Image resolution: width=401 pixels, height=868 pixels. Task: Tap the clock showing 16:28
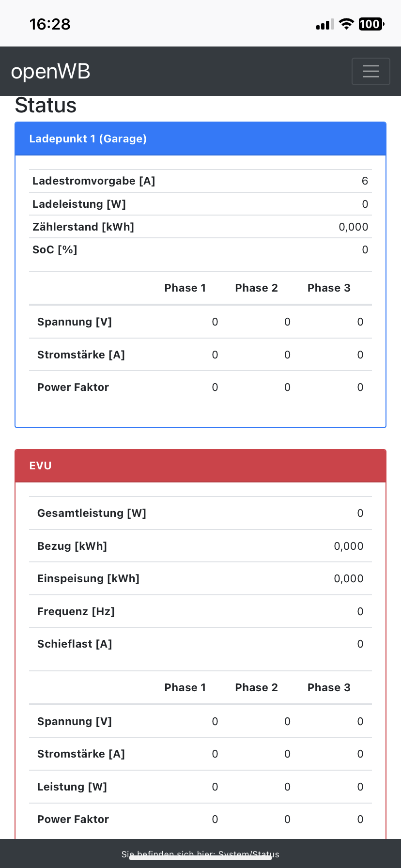click(50, 24)
